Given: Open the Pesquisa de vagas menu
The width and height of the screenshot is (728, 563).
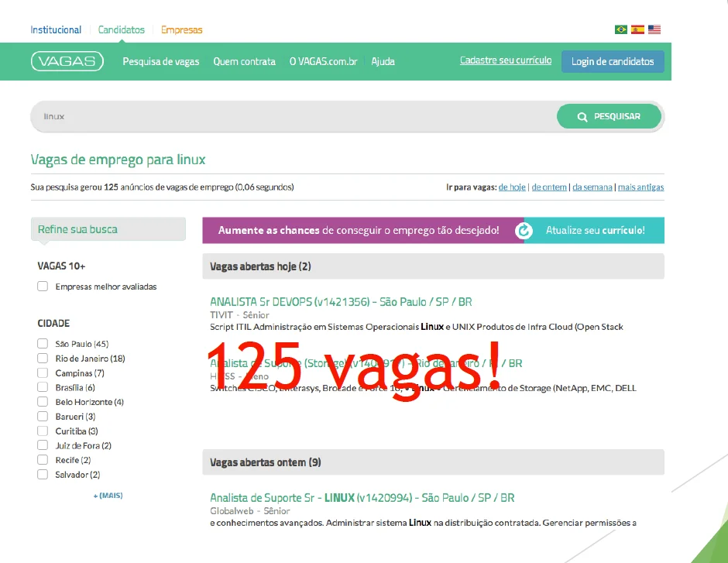Looking at the screenshot, I should (160, 61).
